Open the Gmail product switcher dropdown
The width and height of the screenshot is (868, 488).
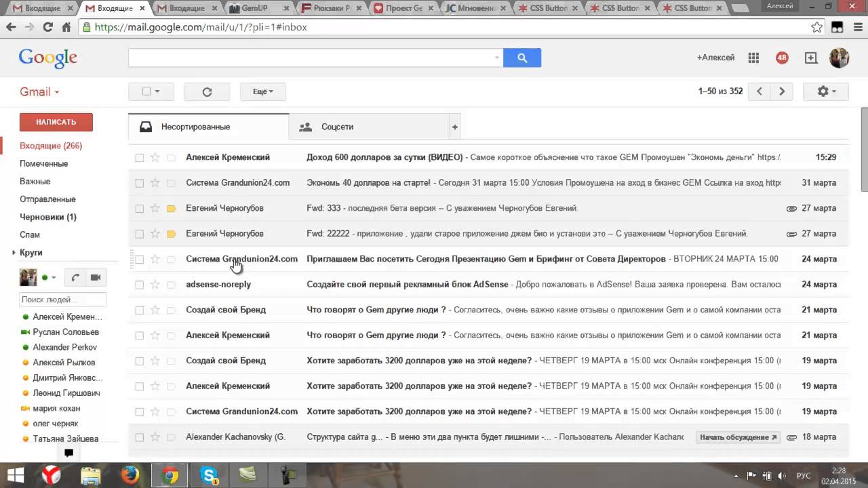coord(39,92)
